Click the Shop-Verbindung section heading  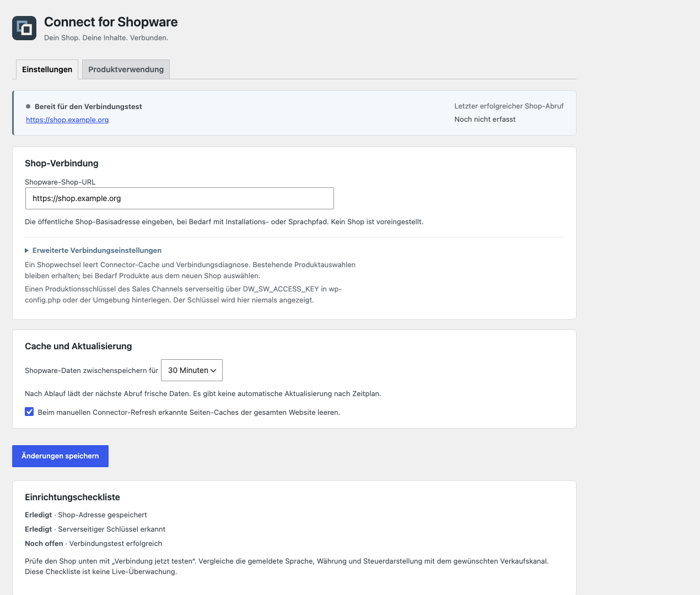(62, 163)
